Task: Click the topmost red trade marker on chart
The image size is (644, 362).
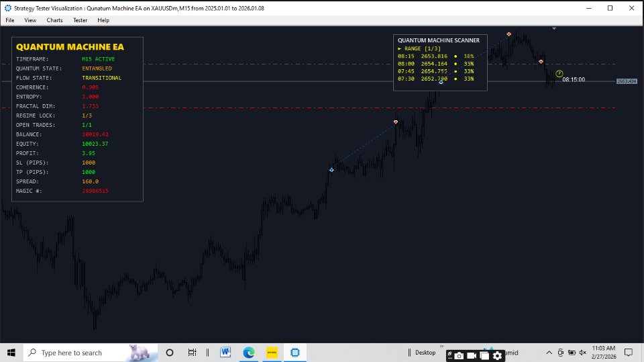Action: (x=509, y=34)
